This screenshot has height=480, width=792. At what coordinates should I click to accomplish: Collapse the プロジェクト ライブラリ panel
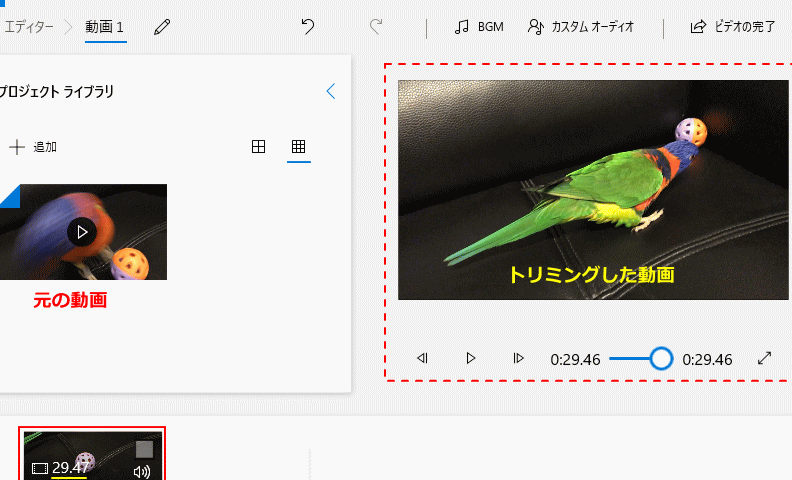331,92
